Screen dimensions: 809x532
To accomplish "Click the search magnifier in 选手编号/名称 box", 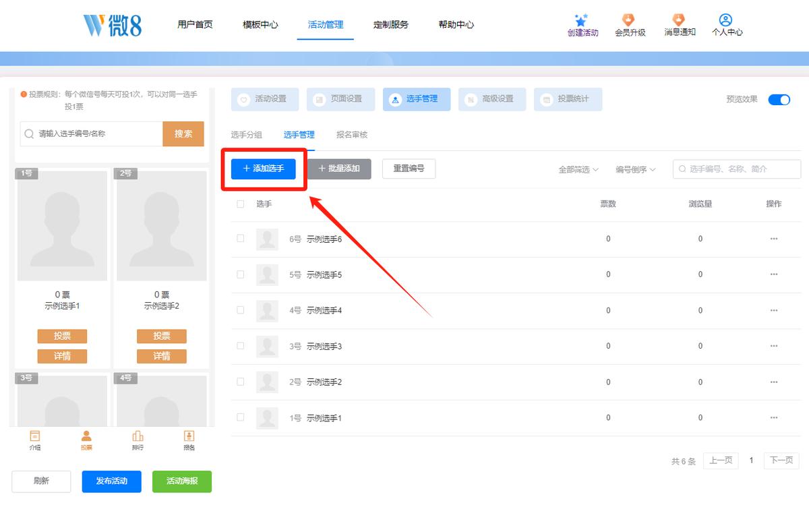I will (x=29, y=134).
